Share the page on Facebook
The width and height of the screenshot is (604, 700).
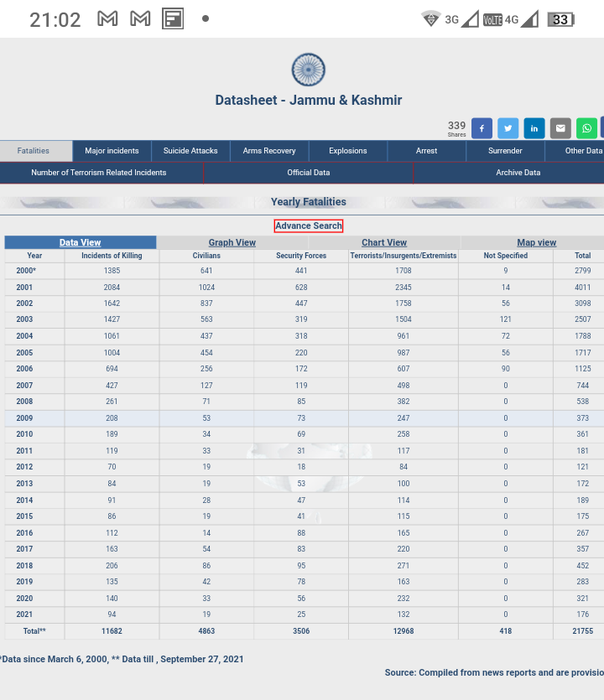[x=482, y=128]
